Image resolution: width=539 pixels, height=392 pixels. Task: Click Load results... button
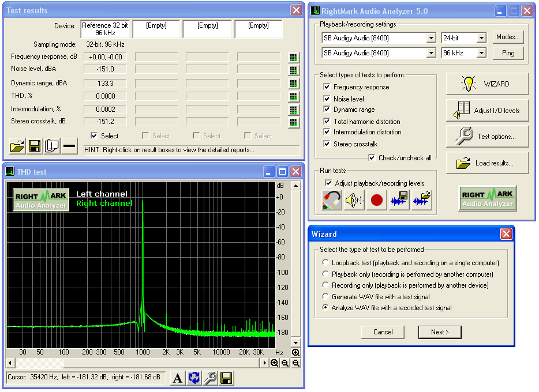pos(488,163)
